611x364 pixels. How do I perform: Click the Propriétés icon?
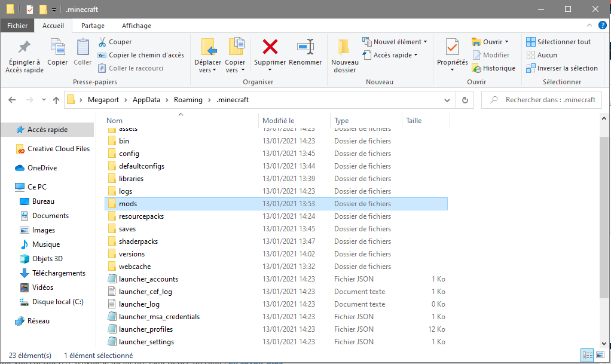pyautogui.click(x=452, y=47)
